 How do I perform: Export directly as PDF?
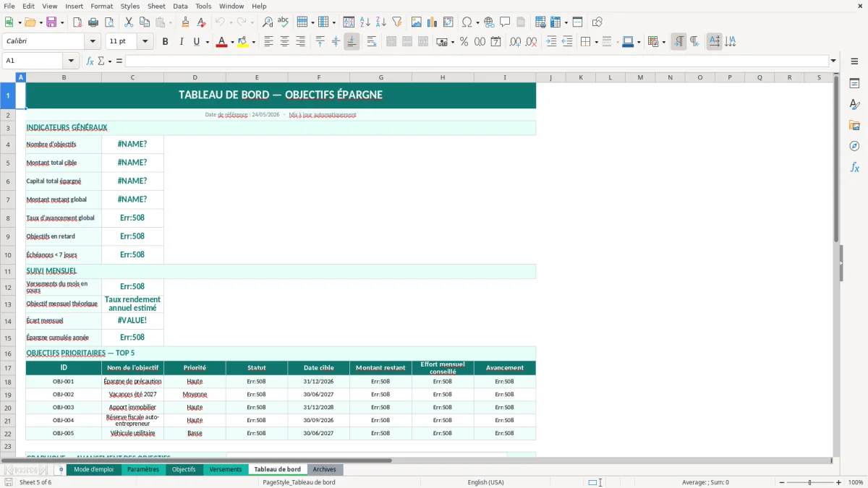77,22
